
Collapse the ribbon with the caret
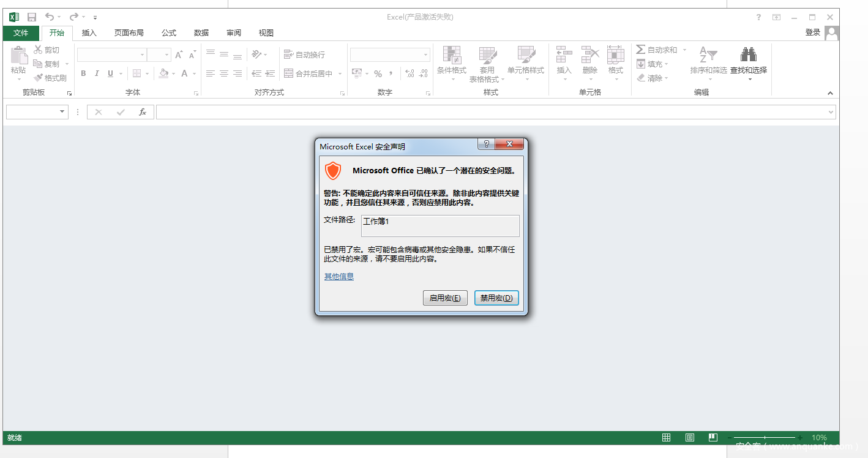pos(830,93)
